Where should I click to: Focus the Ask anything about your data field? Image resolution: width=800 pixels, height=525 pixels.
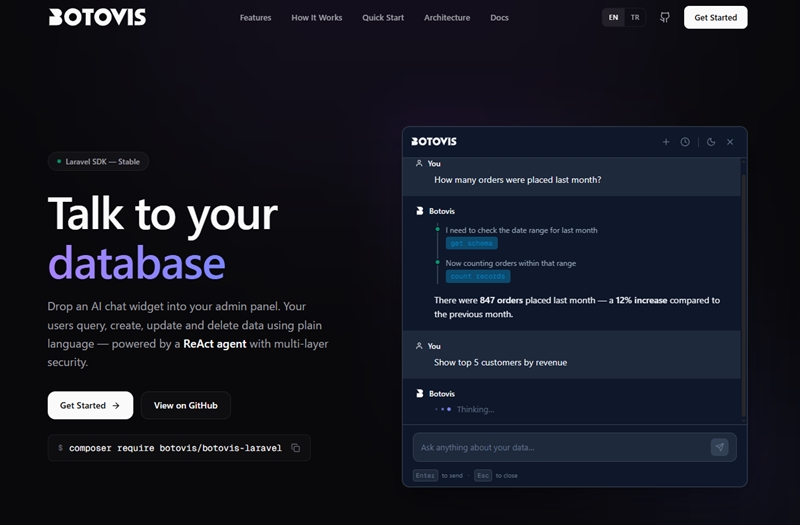560,447
